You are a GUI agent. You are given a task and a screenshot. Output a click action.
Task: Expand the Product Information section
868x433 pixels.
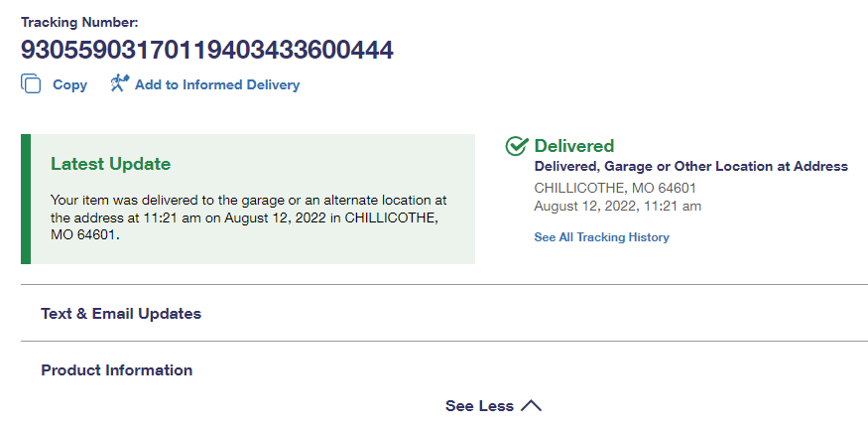(x=117, y=370)
